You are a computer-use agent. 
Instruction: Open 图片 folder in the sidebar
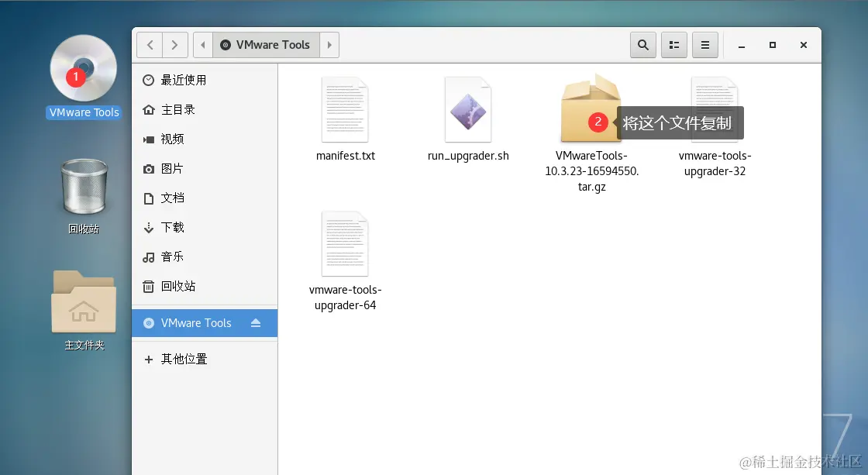(205, 168)
